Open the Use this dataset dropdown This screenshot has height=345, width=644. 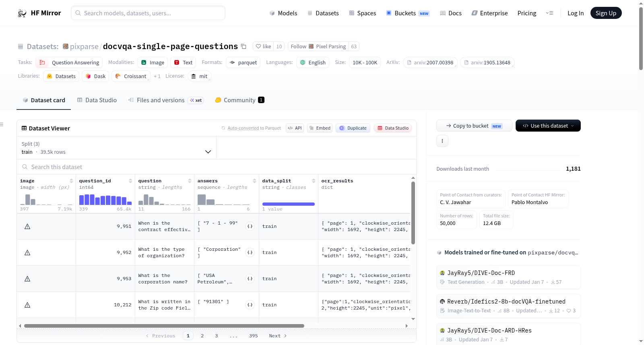click(x=548, y=126)
